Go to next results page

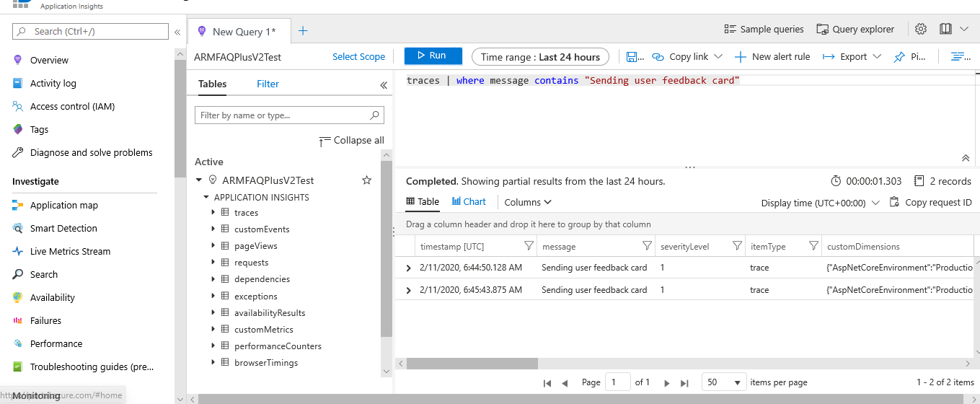click(667, 383)
